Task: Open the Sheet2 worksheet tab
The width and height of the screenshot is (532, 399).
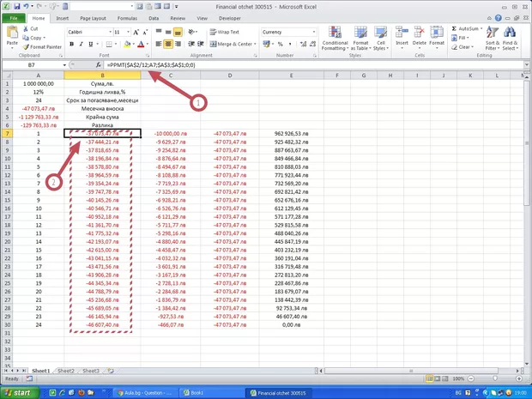Action: pos(66,371)
